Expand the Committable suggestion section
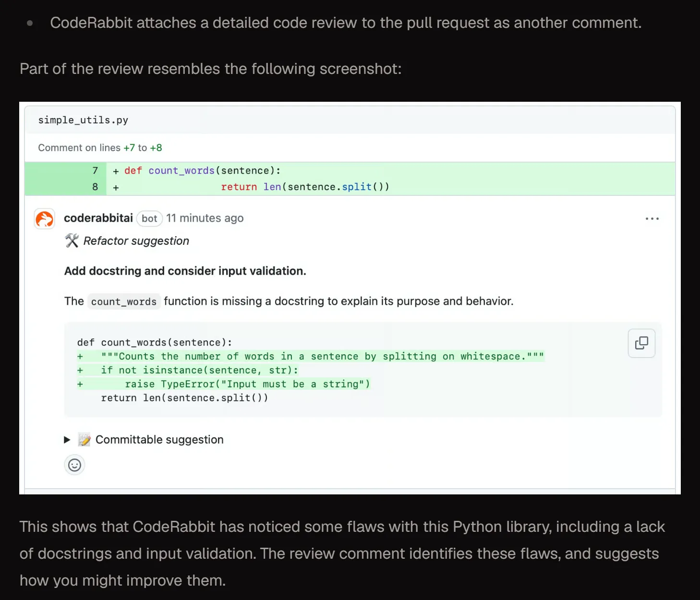The image size is (700, 600). pos(67,440)
